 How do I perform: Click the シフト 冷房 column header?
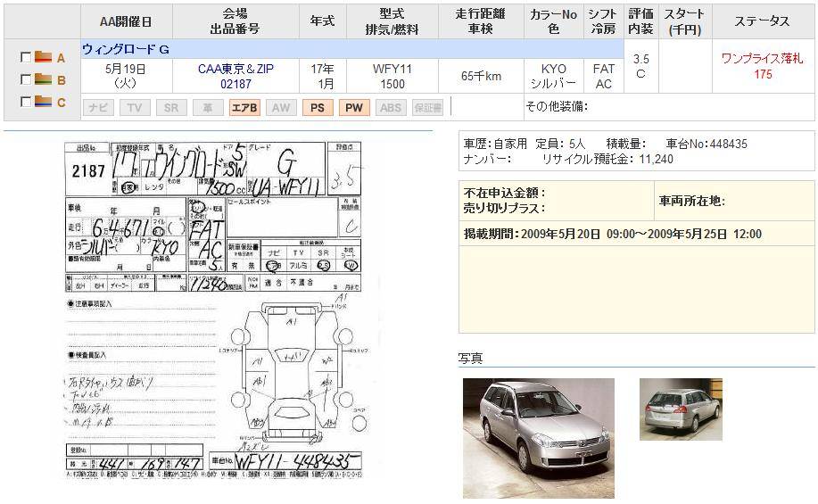603,21
